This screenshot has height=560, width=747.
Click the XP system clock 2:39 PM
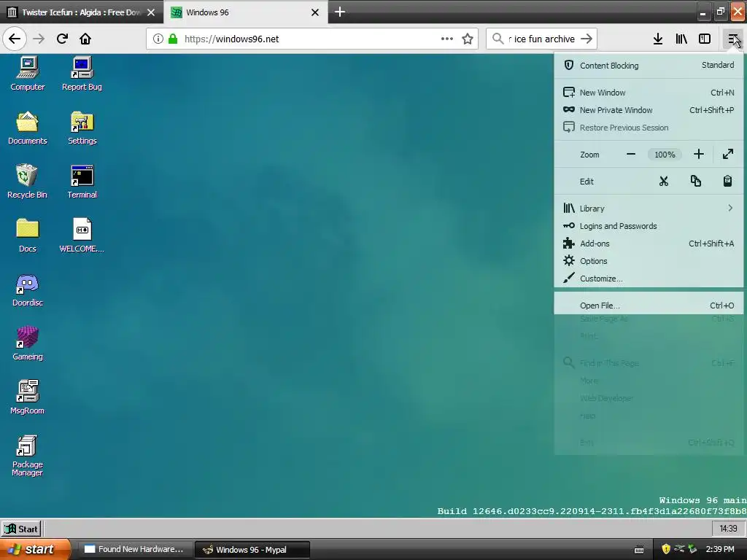[720, 550]
